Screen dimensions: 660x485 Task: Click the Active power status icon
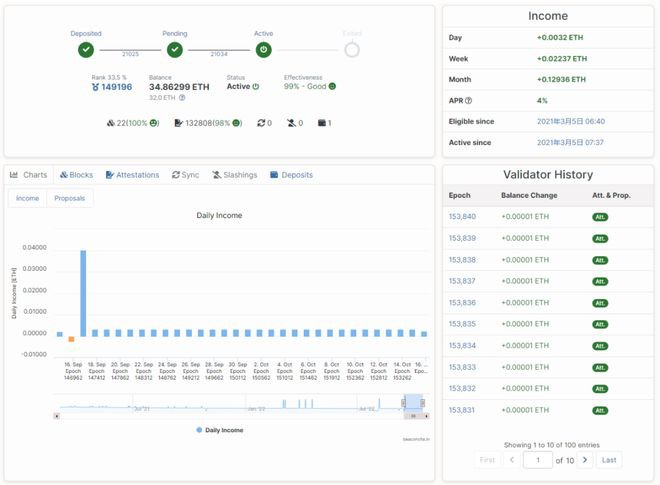click(x=263, y=49)
